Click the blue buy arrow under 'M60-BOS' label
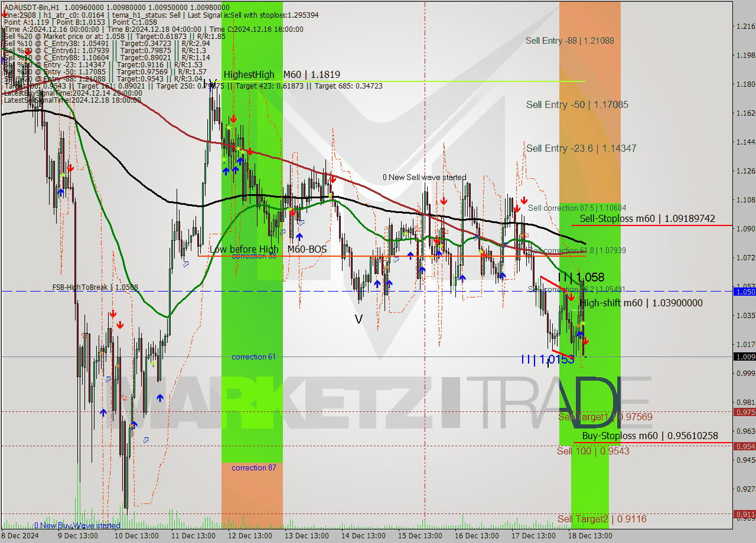 point(299,237)
